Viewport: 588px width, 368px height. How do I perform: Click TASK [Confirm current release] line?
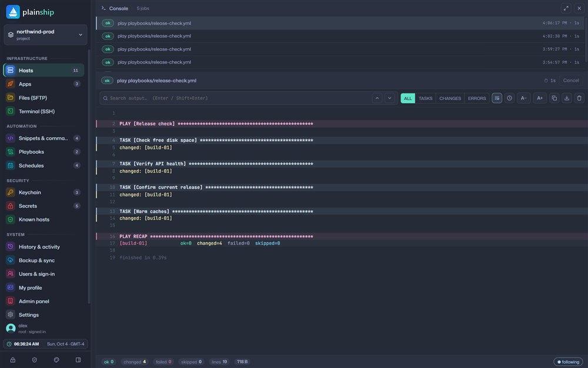click(x=342, y=187)
